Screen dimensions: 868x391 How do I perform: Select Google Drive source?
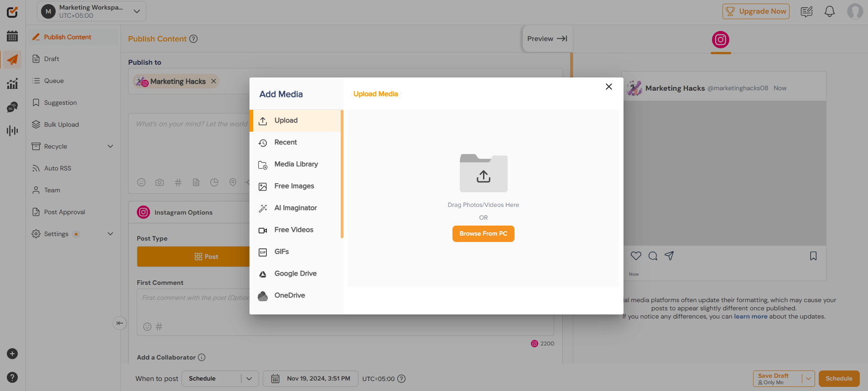click(296, 274)
